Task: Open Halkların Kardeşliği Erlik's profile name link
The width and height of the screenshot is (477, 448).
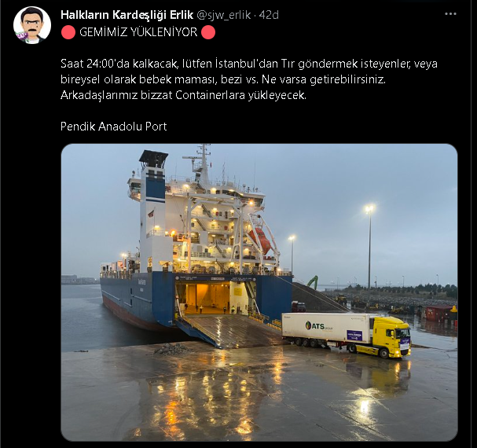Action: [127, 15]
